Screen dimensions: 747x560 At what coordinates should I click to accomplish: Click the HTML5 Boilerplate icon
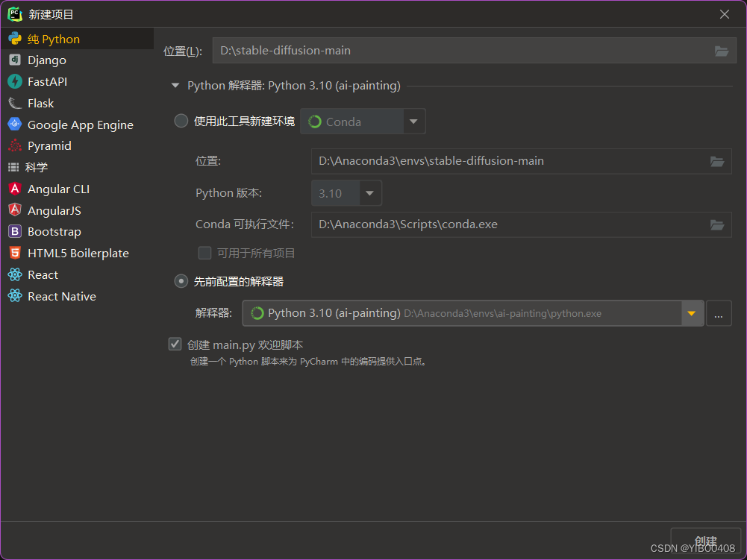point(15,253)
